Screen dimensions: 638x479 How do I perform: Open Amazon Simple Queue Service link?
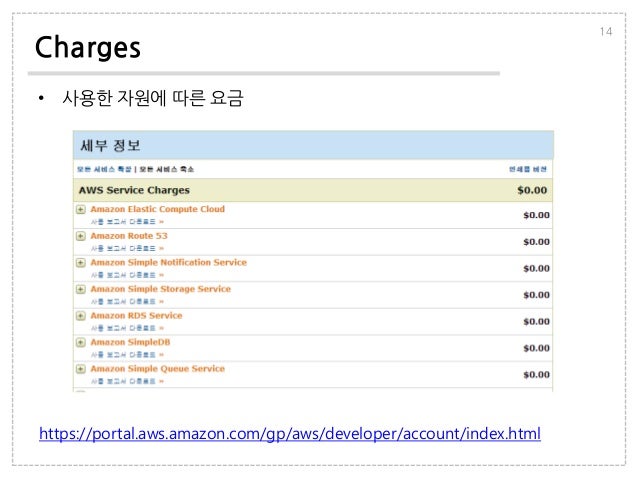(x=157, y=369)
